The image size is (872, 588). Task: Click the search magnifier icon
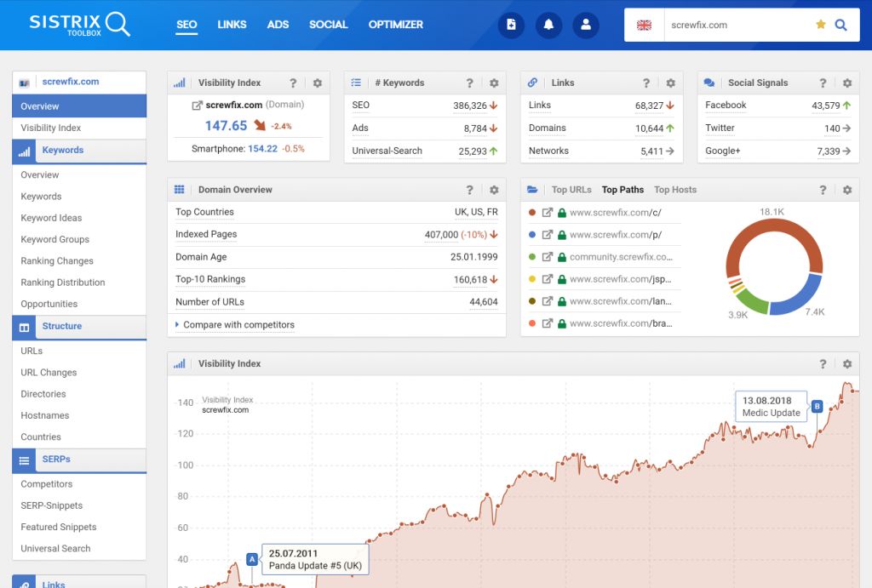click(840, 26)
